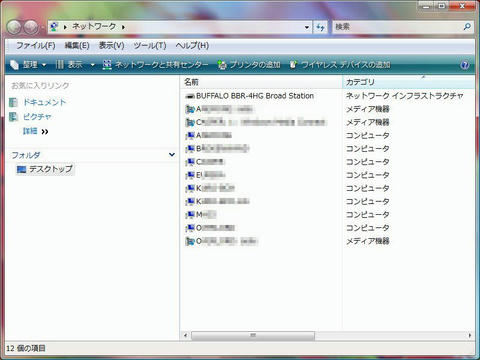Open the ファイル(F) menu
The image size is (480, 360).
[x=36, y=46]
